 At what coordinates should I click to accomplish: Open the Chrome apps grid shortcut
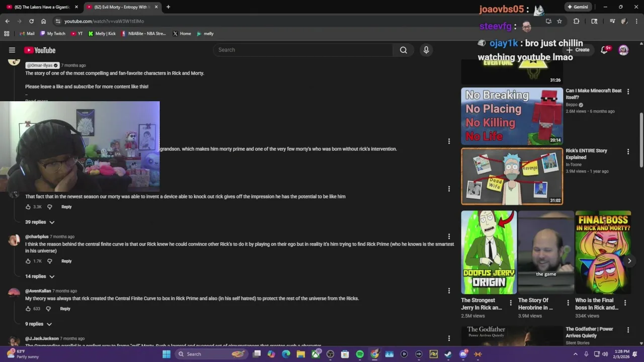click(x=7, y=34)
